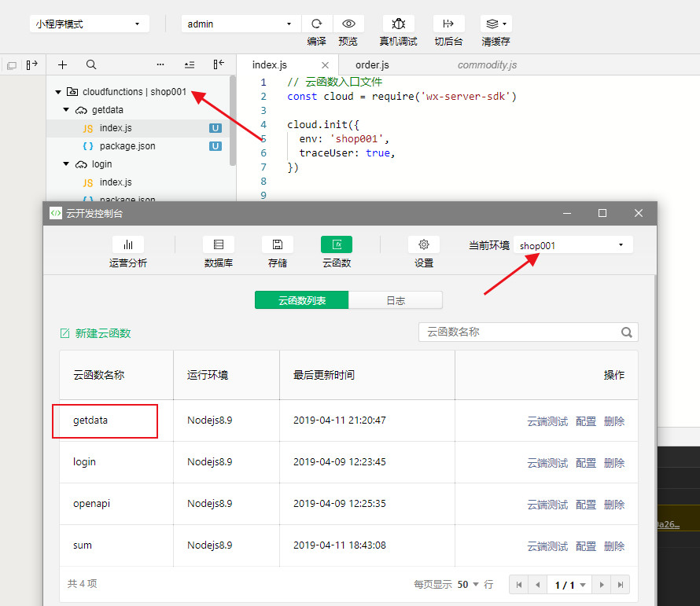700x606 pixels.
Task: Go to last page pagination icon
Action: click(620, 585)
